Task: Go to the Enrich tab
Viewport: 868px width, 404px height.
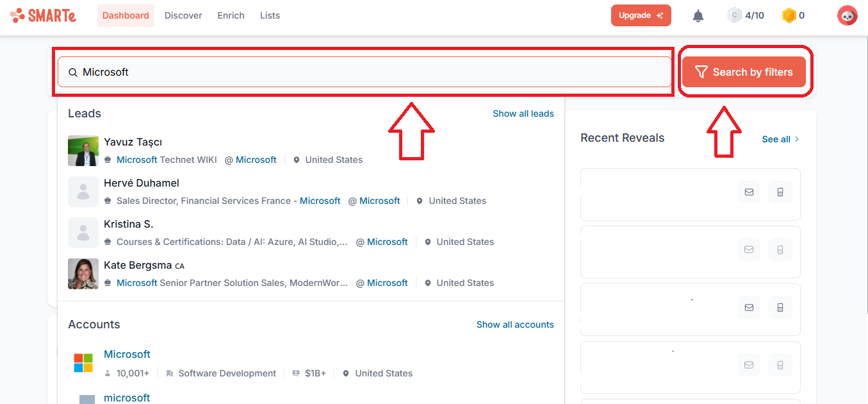Action: click(x=231, y=15)
